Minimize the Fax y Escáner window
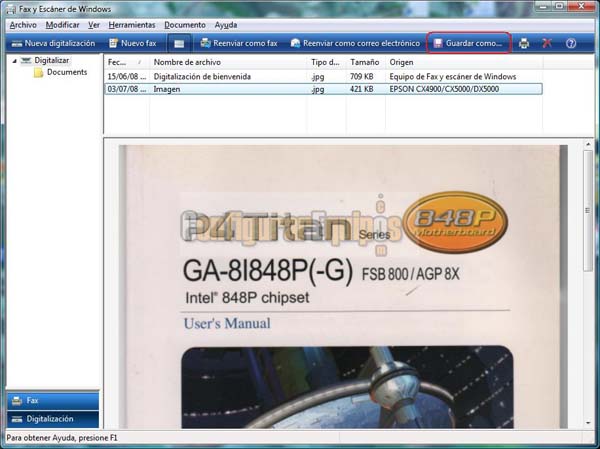600x449 pixels. [544, 6]
